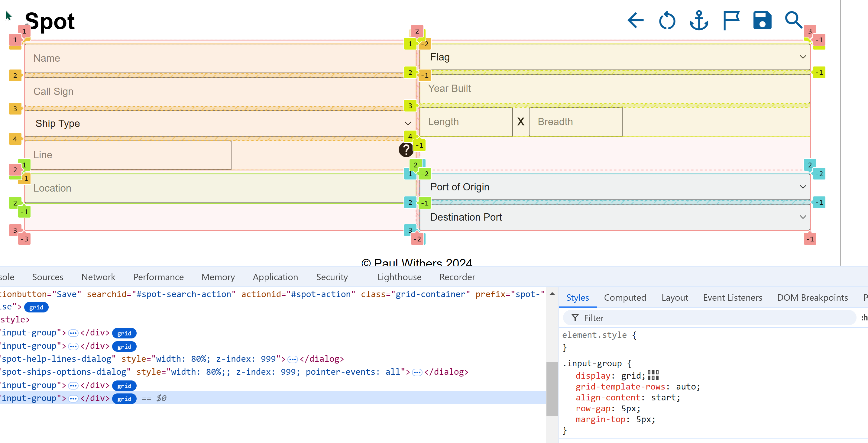Open the Performance tab
The height and width of the screenshot is (443, 868).
point(158,277)
